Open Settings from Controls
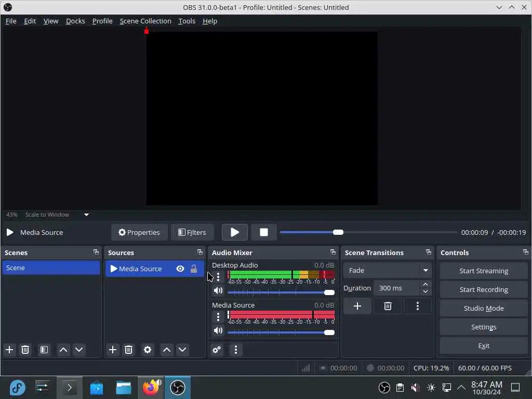Image resolution: width=532 pixels, height=399 pixels. [x=484, y=327]
